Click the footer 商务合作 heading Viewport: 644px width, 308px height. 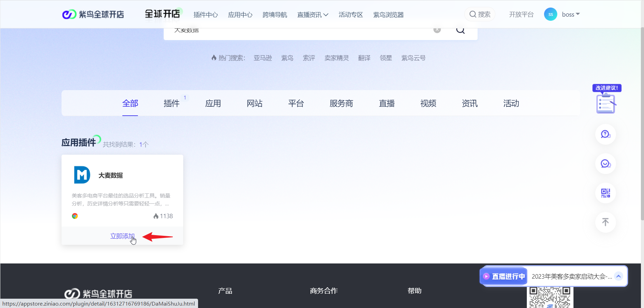(324, 291)
